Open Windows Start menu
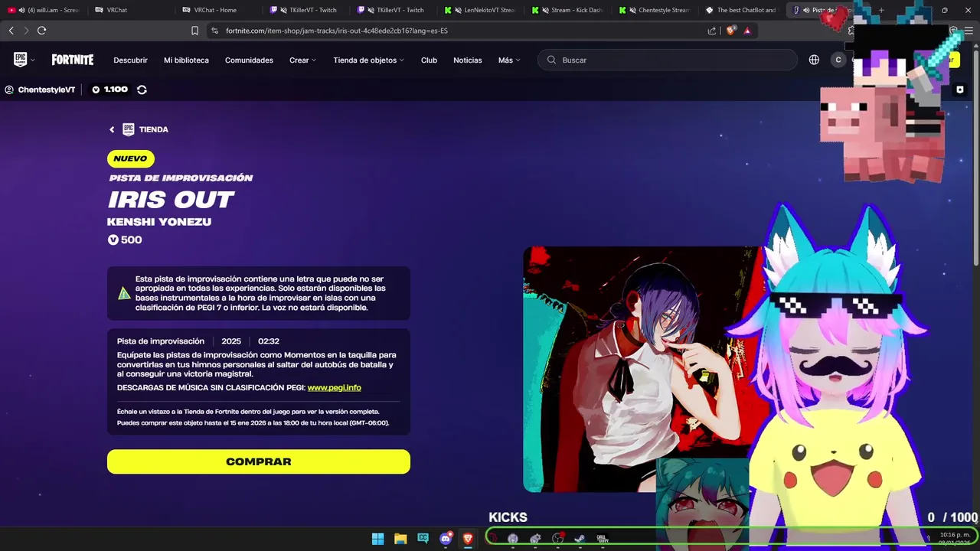 tap(377, 539)
